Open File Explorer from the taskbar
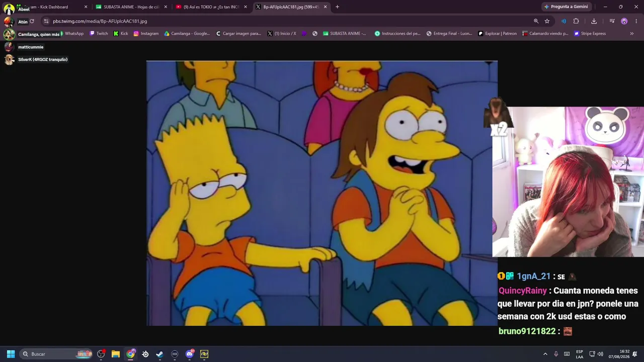This screenshot has width=644, height=362. tap(116, 354)
